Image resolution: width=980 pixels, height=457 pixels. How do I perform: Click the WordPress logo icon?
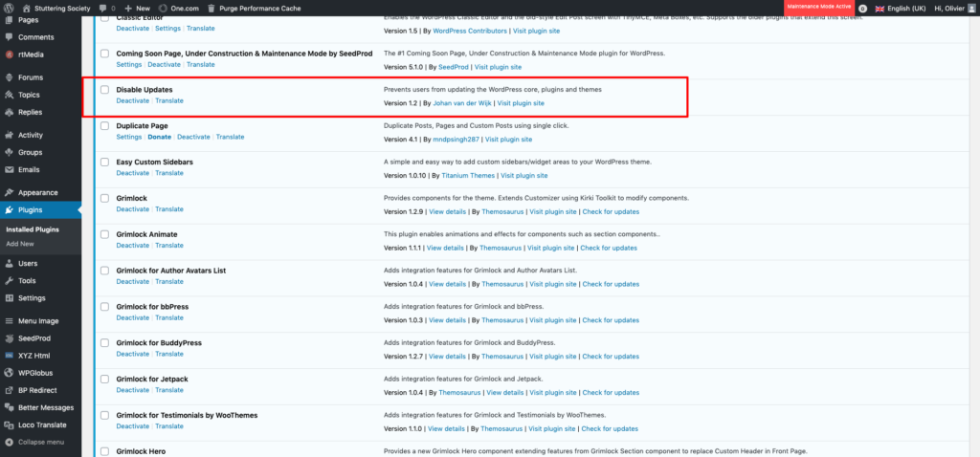9,9
